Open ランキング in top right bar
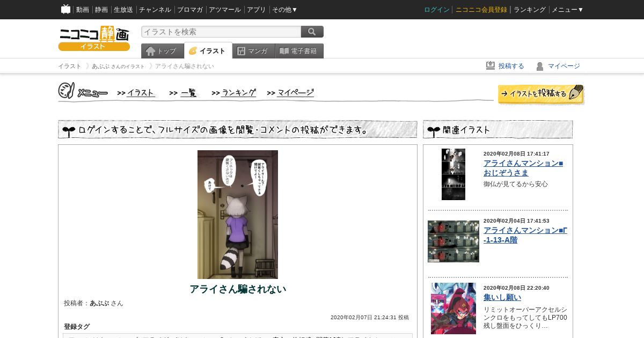Image resolution: width=644 pixels, height=338 pixels. 530,10
